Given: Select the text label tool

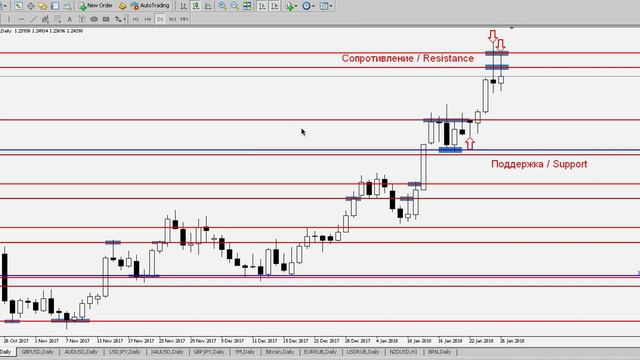Looking at the screenshot, I should tap(82, 19).
